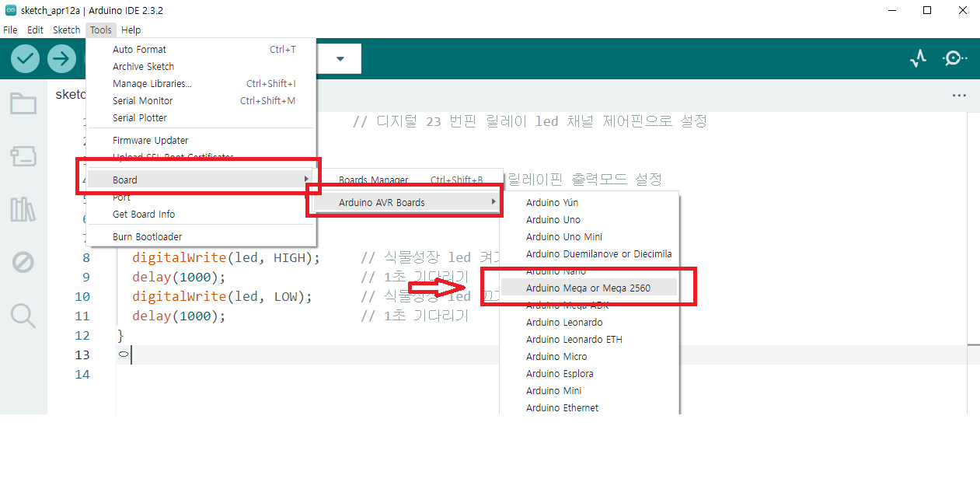Expand the Port submenu entry
980x503 pixels.
[202, 197]
